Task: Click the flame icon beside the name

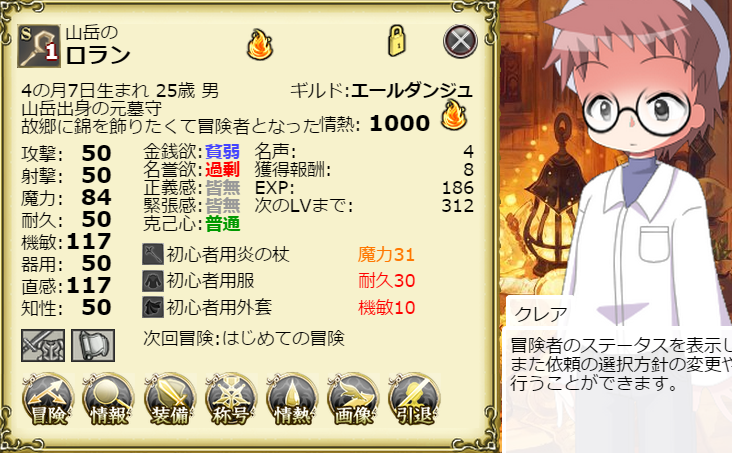Action: pos(260,44)
